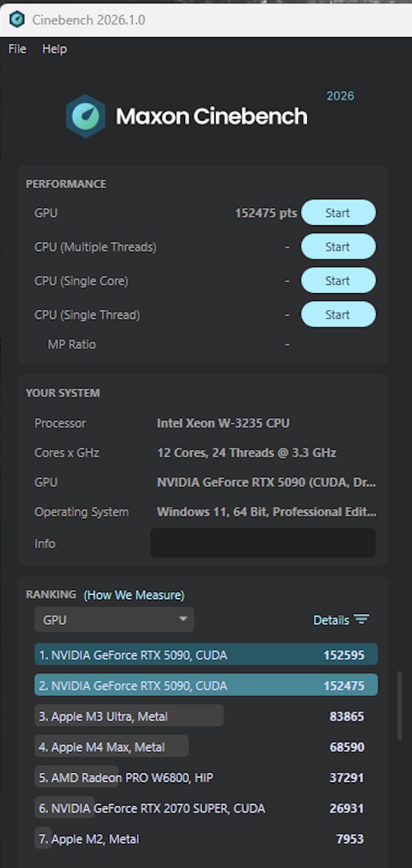
Task: Start the CPU Multiple Threads test
Action: pos(338,247)
